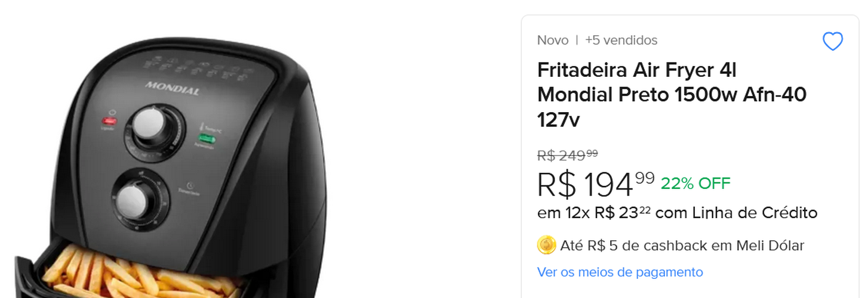Click the Fritadeira Air Fryer product title
Screen dimensions: 868x298
(x=672, y=95)
